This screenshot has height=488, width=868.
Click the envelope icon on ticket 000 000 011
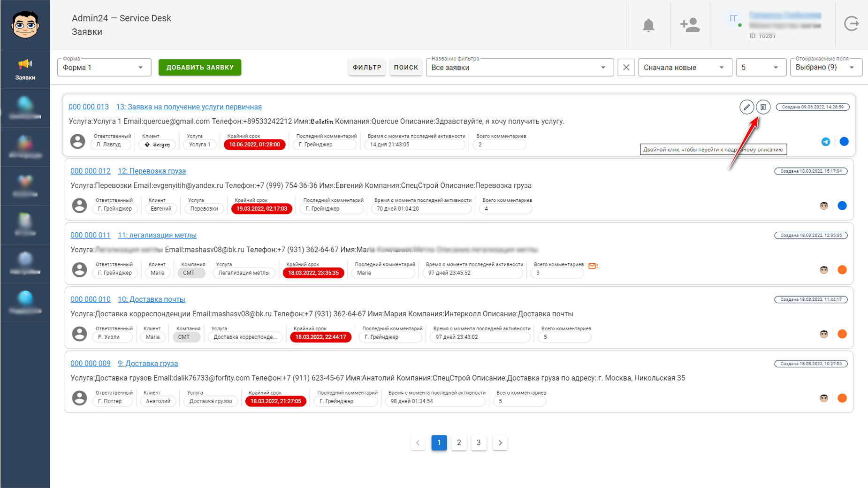593,266
